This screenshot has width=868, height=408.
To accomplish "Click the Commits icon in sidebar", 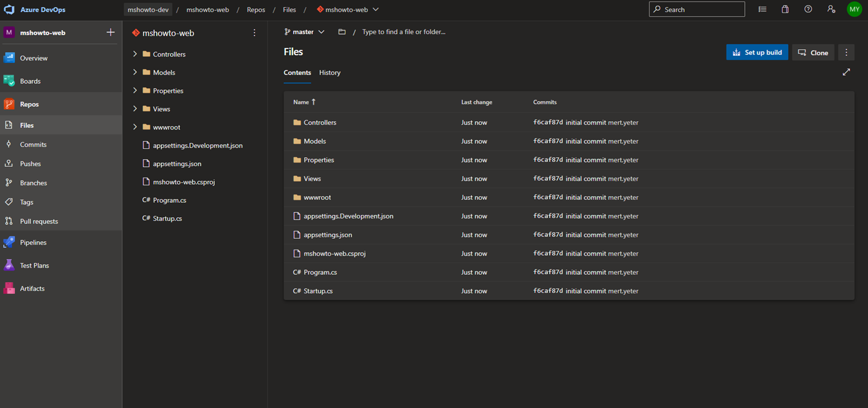I will [x=8, y=144].
